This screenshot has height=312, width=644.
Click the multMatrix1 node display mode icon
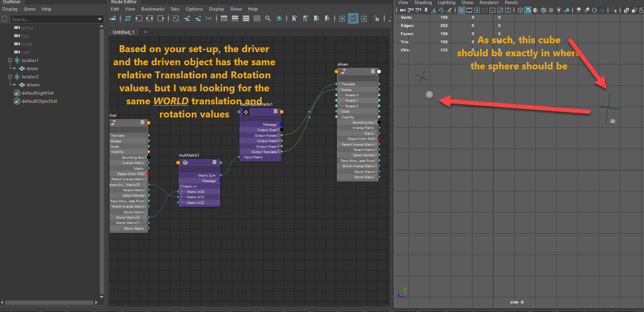214,162
